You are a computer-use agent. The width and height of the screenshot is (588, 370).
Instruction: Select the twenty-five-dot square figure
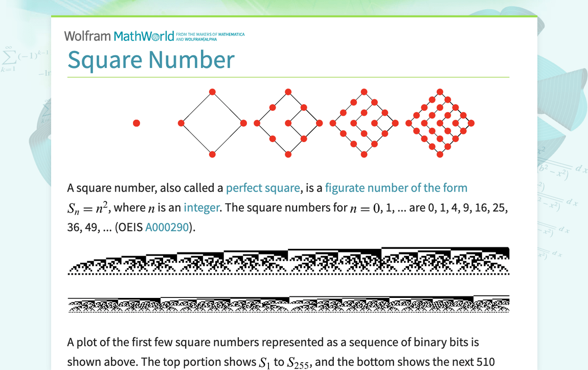(x=440, y=123)
